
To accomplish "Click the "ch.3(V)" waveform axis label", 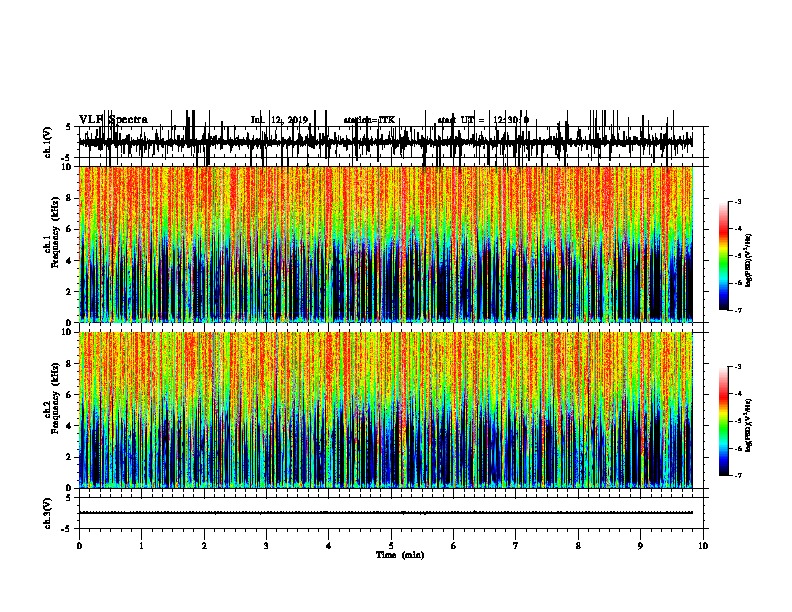I will pos(48,514).
